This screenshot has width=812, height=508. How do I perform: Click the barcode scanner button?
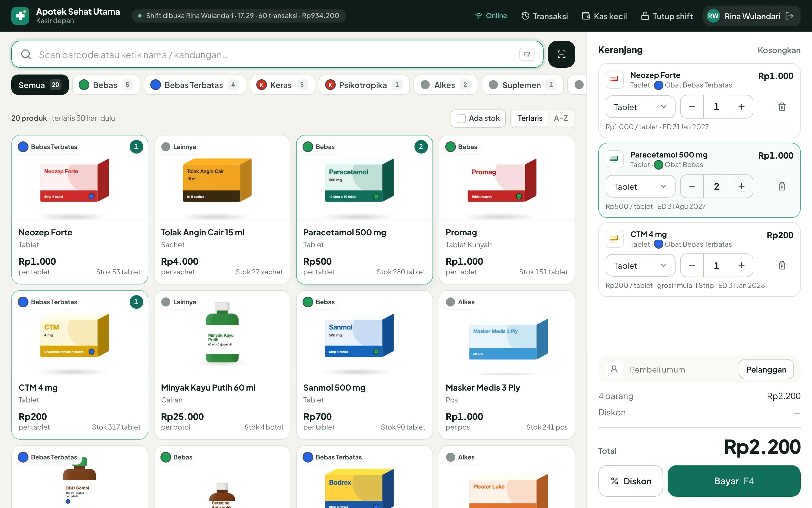561,54
